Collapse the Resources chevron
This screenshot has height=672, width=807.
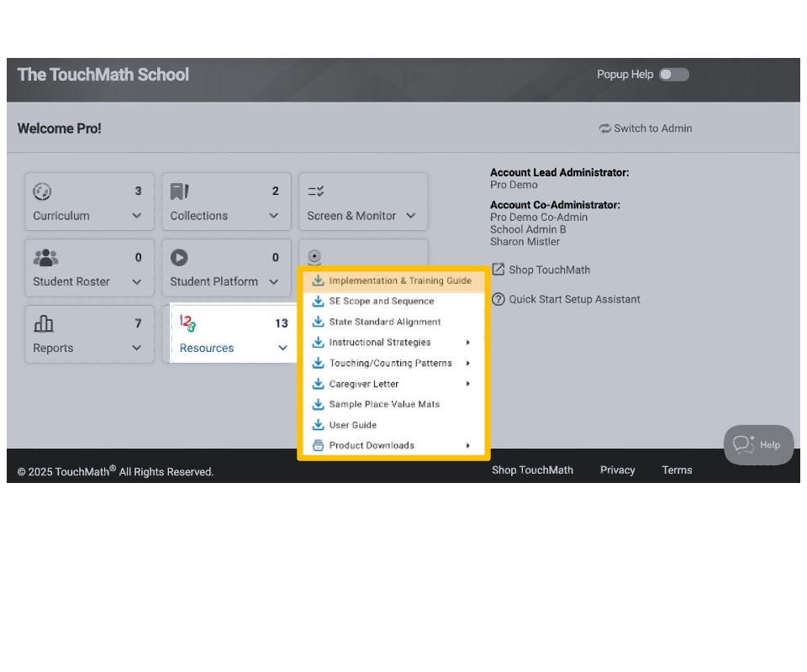(282, 348)
